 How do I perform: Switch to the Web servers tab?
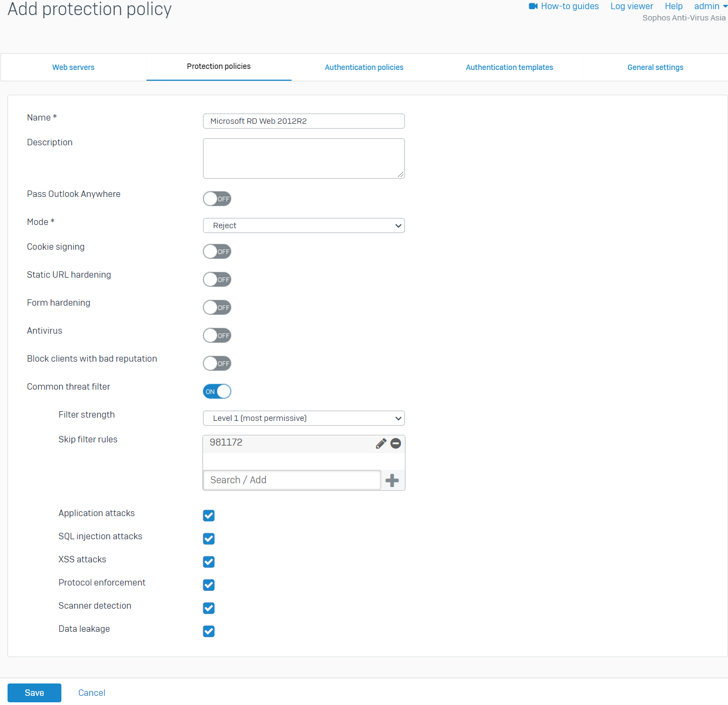73,67
